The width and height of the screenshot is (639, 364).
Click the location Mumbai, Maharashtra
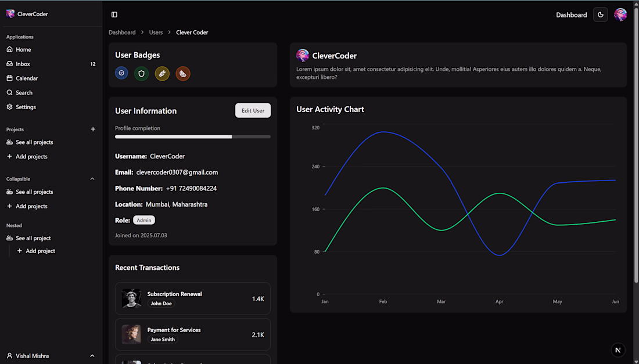pyautogui.click(x=177, y=204)
